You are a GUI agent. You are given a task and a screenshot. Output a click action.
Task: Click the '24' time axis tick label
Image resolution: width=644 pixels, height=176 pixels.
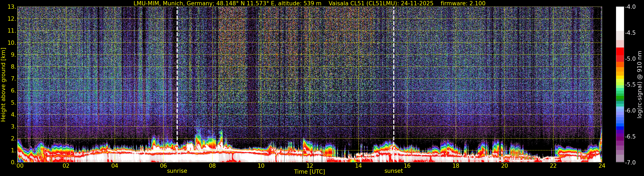(x=602, y=166)
